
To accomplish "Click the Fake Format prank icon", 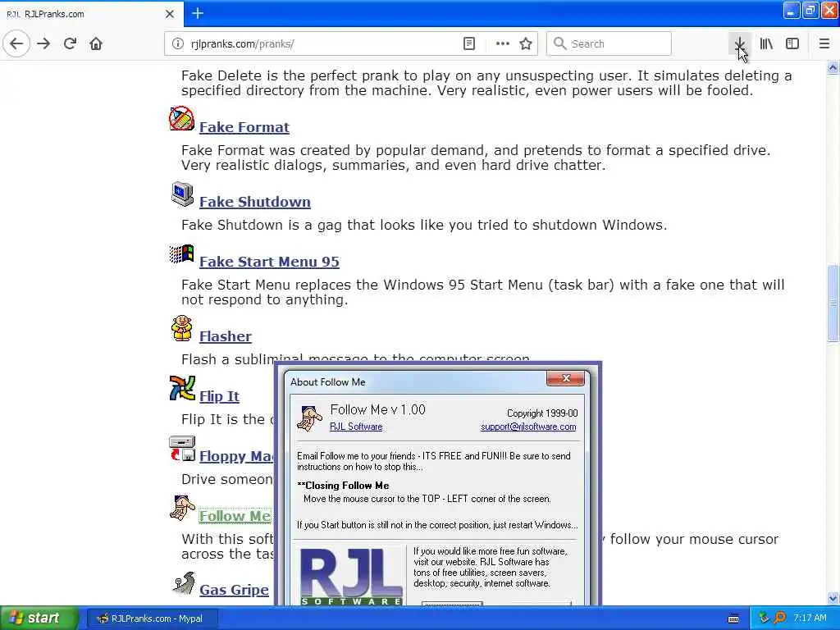I will click(x=181, y=118).
